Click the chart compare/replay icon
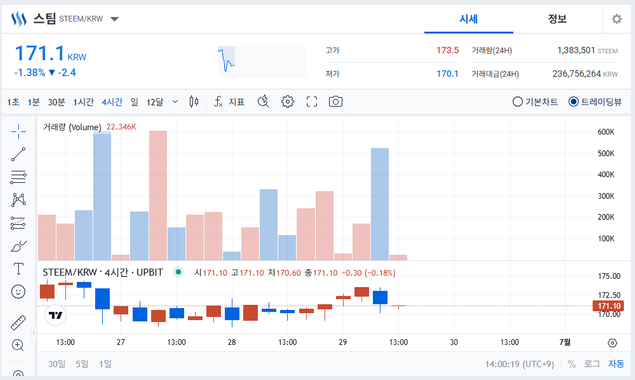Image resolution: width=635 pixels, height=380 pixels. pyautogui.click(x=264, y=102)
